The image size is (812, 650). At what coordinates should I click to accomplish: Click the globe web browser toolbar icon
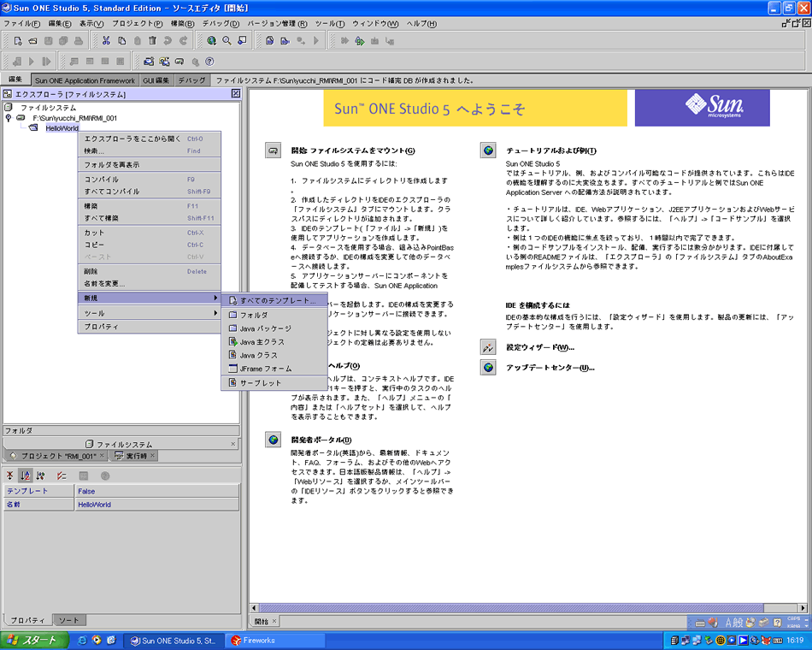[211, 40]
